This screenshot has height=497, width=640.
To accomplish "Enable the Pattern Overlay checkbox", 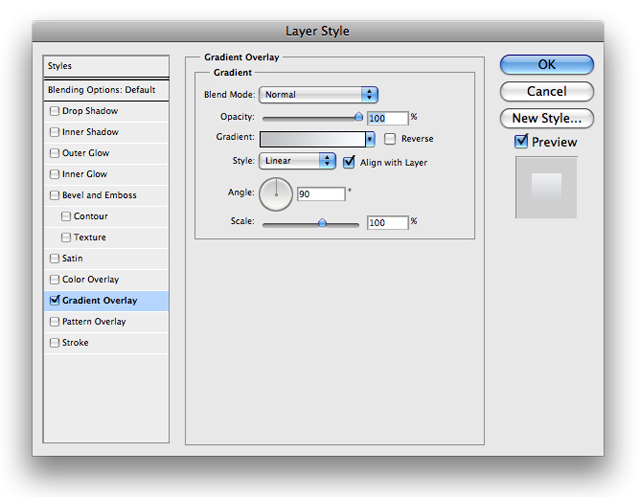I will pos(54,322).
